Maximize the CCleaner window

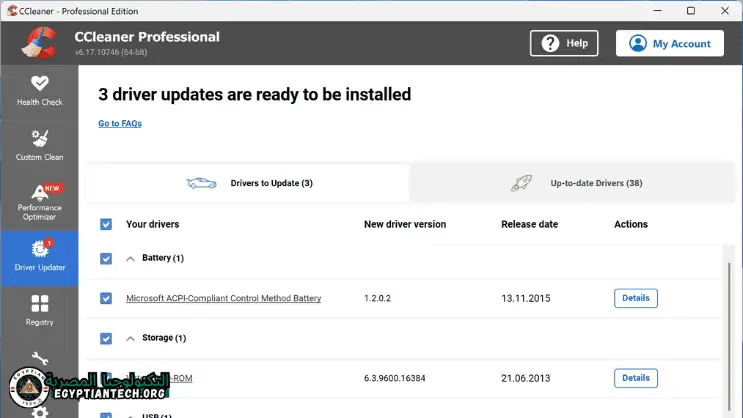(691, 10)
